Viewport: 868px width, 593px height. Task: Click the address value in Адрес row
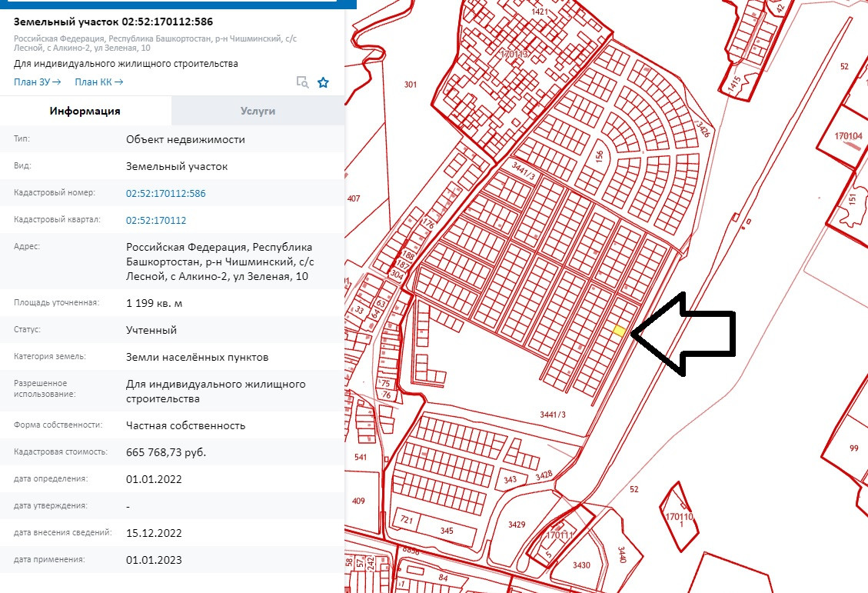220,262
